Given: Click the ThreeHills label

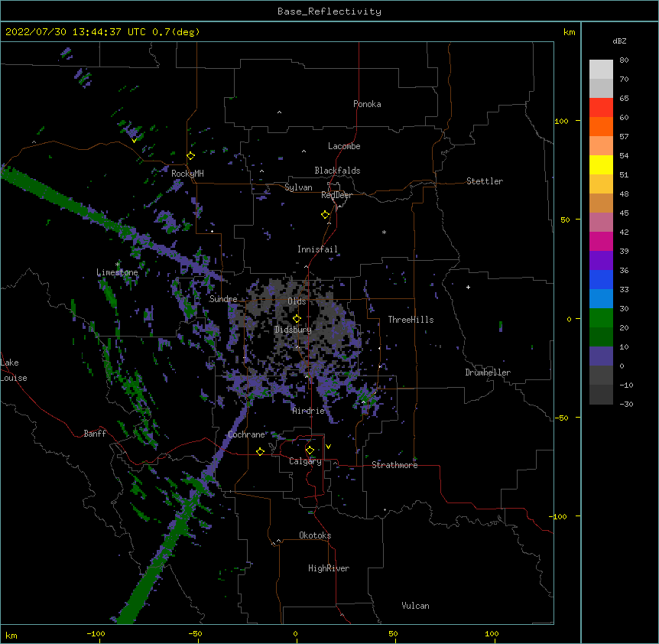Looking at the screenshot, I should tap(411, 320).
